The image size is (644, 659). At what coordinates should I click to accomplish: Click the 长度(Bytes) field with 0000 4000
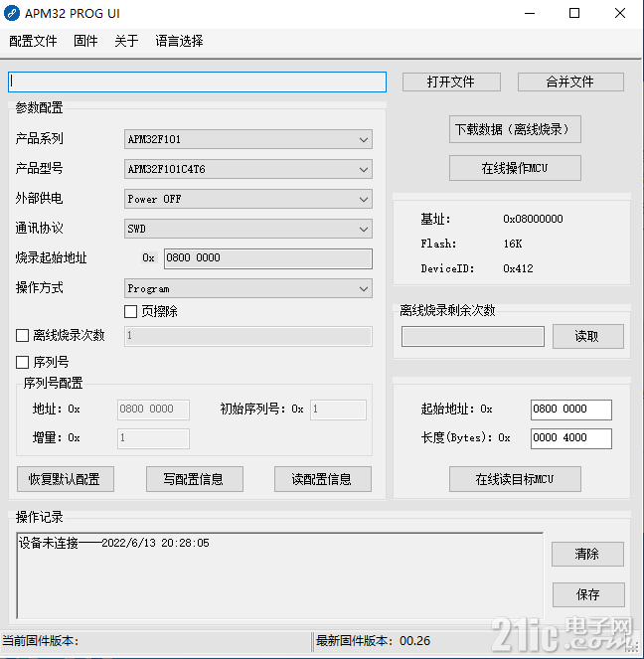pyautogui.click(x=570, y=438)
